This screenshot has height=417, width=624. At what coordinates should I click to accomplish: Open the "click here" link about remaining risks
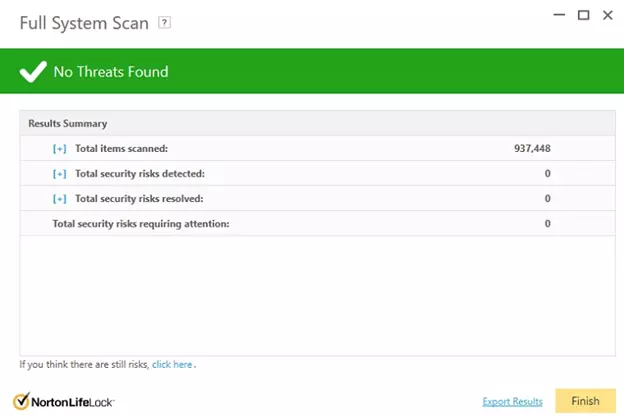coord(172,365)
